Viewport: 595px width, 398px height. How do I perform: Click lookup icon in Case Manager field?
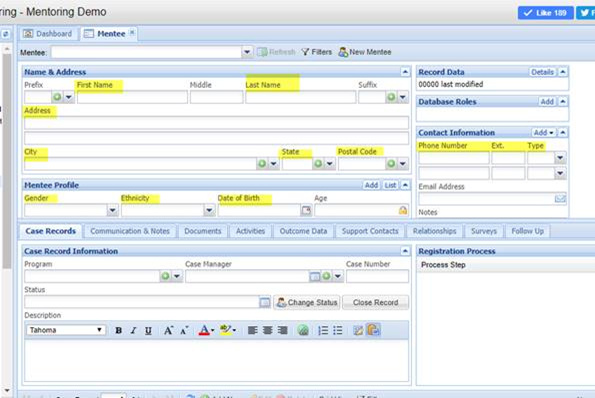(315, 276)
